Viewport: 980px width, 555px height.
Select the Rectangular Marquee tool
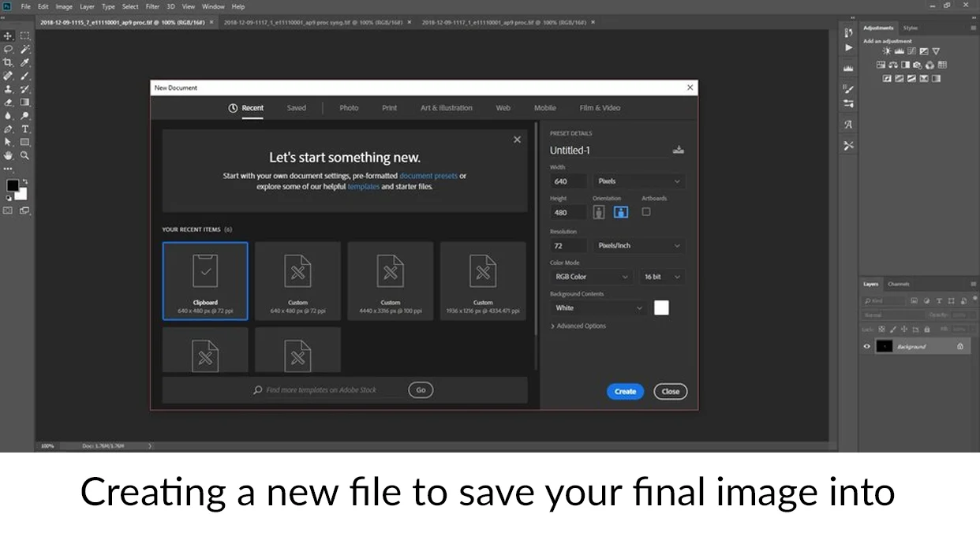point(24,35)
